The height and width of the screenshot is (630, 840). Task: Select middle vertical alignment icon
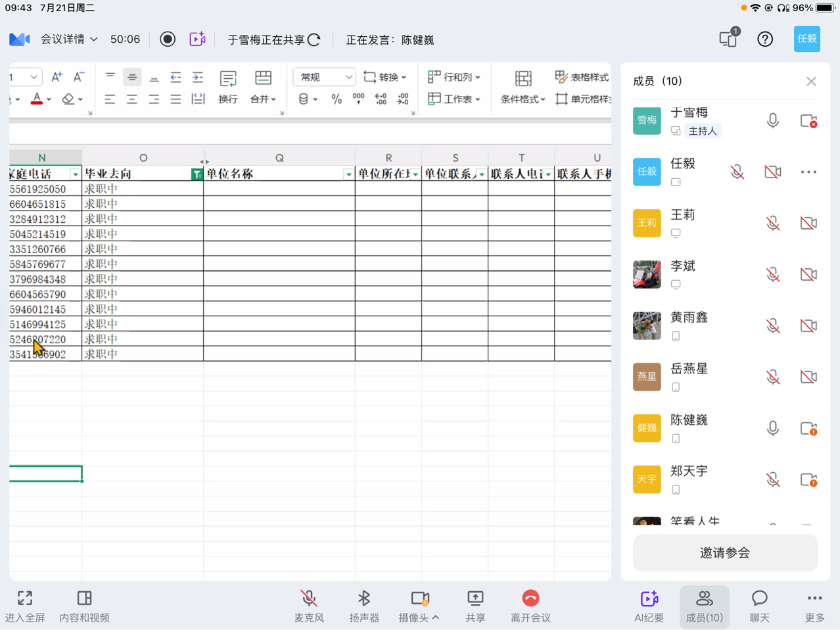[132, 77]
